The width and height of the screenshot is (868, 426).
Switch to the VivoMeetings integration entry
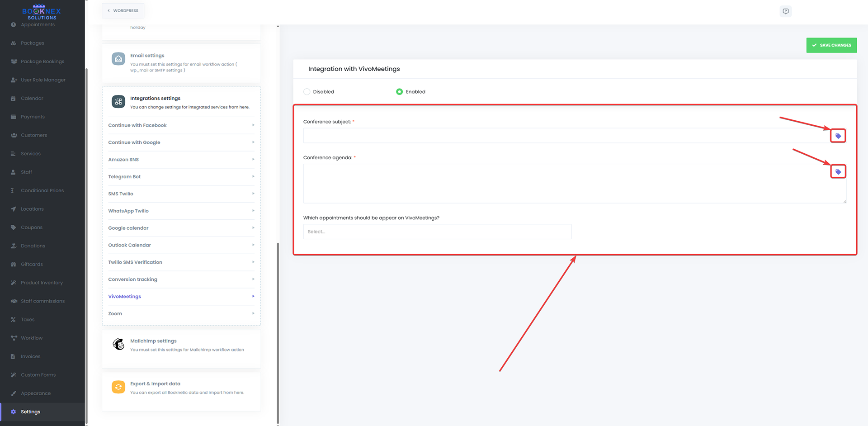tap(125, 296)
